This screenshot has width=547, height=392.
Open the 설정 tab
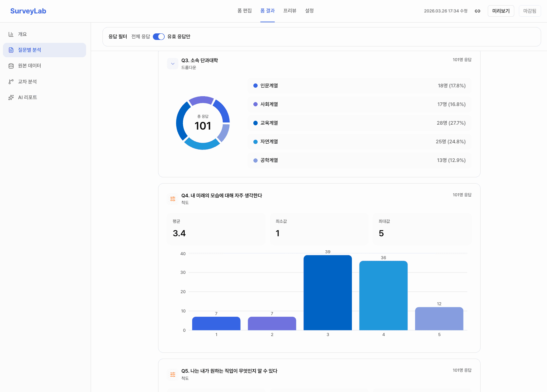pyautogui.click(x=309, y=10)
